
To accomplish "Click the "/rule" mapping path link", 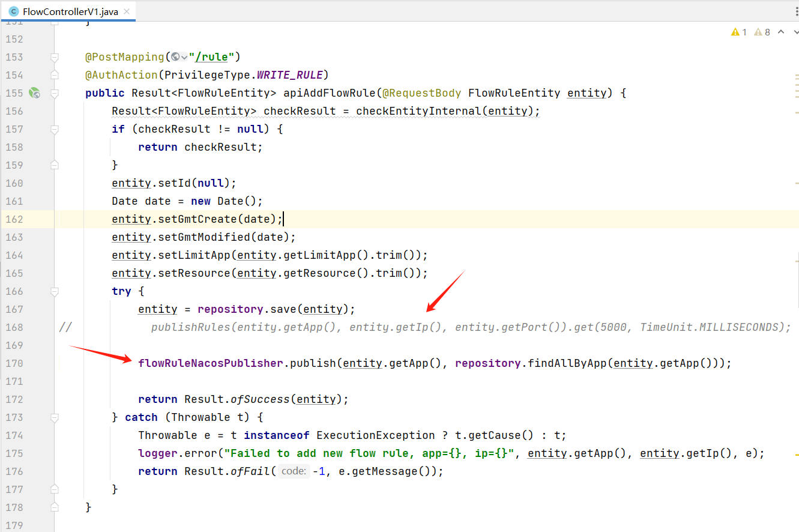I will click(x=212, y=57).
